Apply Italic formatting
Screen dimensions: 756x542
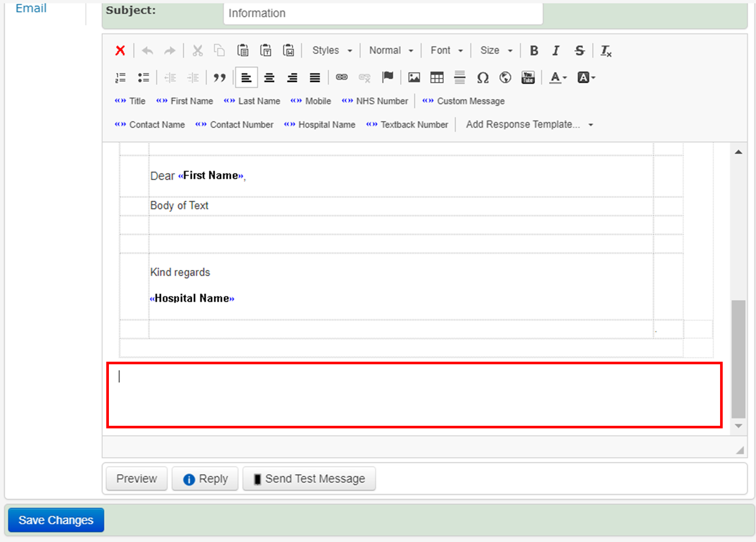tap(556, 51)
